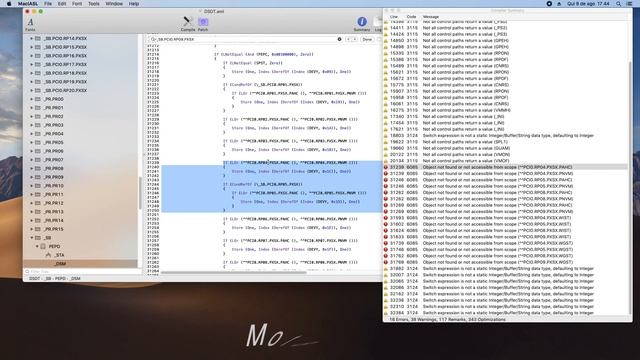This screenshot has width=640, height=360.
Task: Open the Edit menu
Action: point(62,4)
